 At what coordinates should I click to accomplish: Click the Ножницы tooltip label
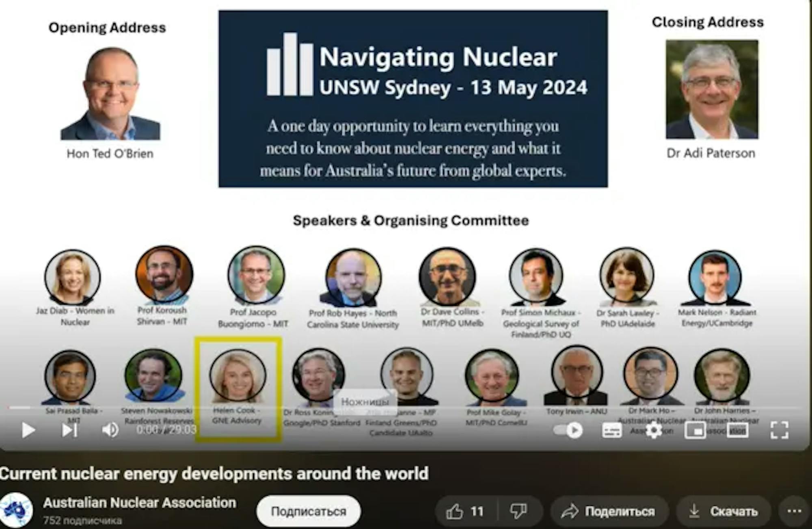pyautogui.click(x=365, y=401)
